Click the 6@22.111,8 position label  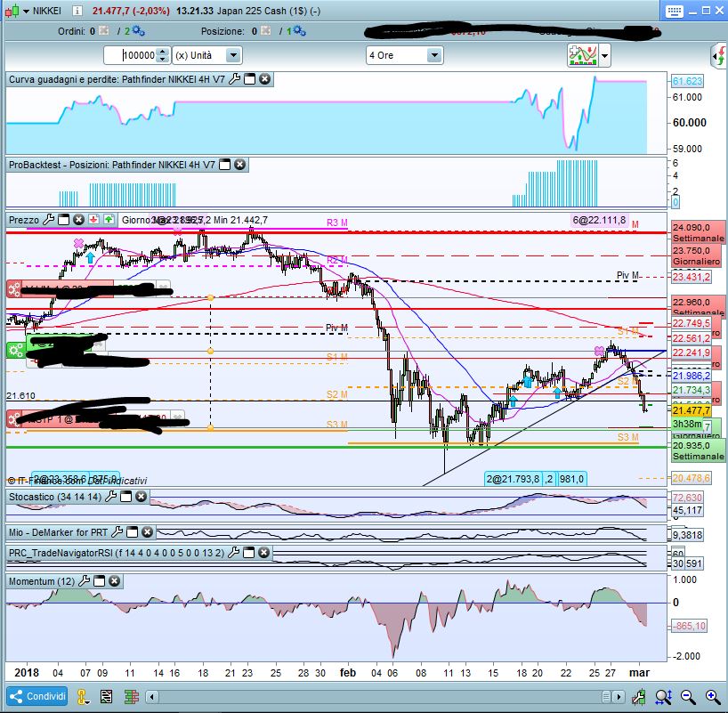[599, 220]
